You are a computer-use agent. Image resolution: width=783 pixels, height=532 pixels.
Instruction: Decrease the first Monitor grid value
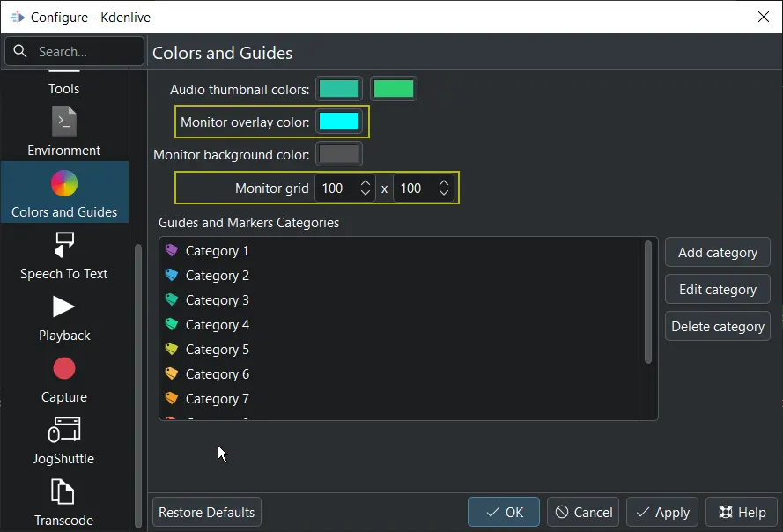coord(366,193)
